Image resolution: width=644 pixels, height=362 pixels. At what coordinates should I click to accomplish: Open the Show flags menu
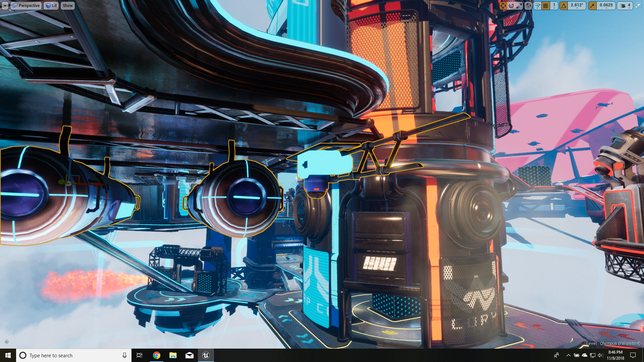click(x=67, y=5)
